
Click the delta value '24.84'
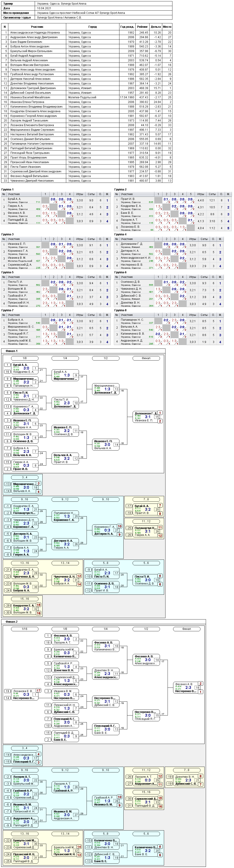[157, 102]
